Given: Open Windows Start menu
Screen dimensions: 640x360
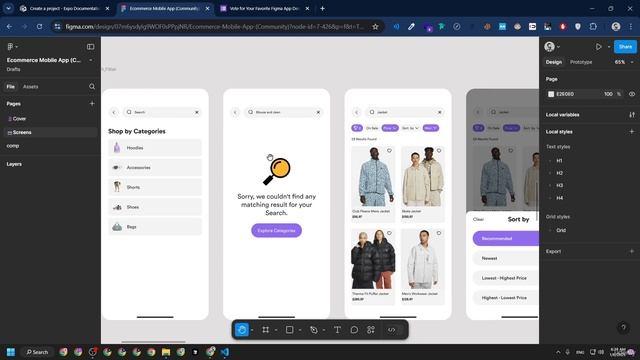Looking at the screenshot, I should tap(11, 352).
